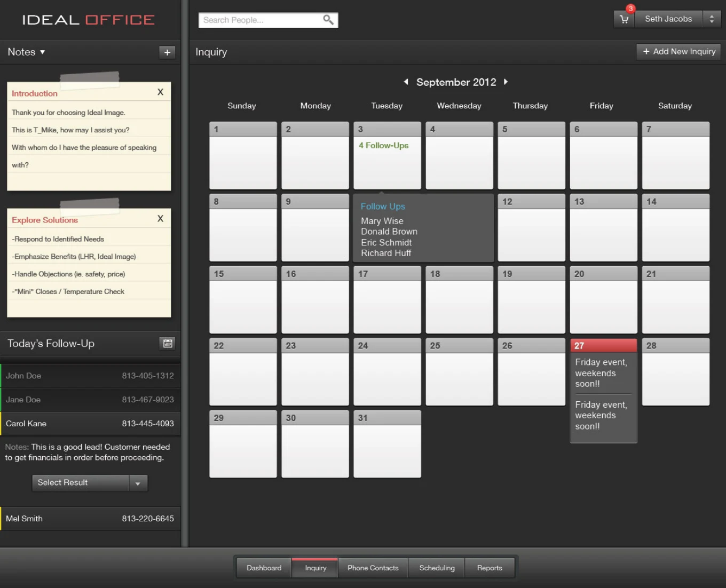Select Richard Huff in Follow Ups popup
The image size is (726, 588).
pos(386,253)
